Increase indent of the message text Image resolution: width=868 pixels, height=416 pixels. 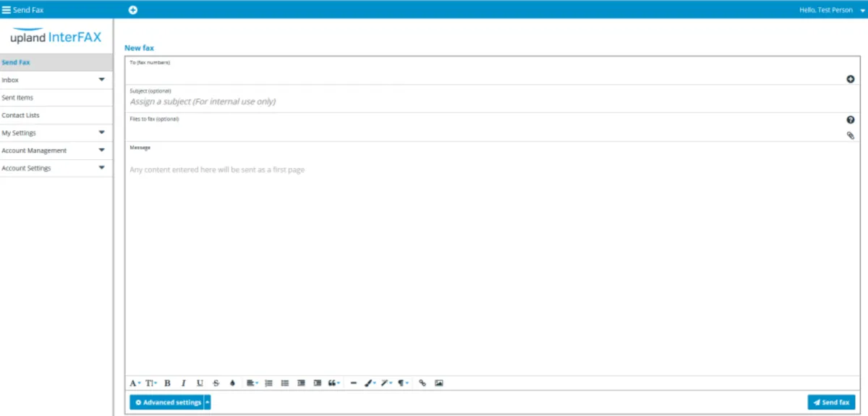pyautogui.click(x=318, y=383)
